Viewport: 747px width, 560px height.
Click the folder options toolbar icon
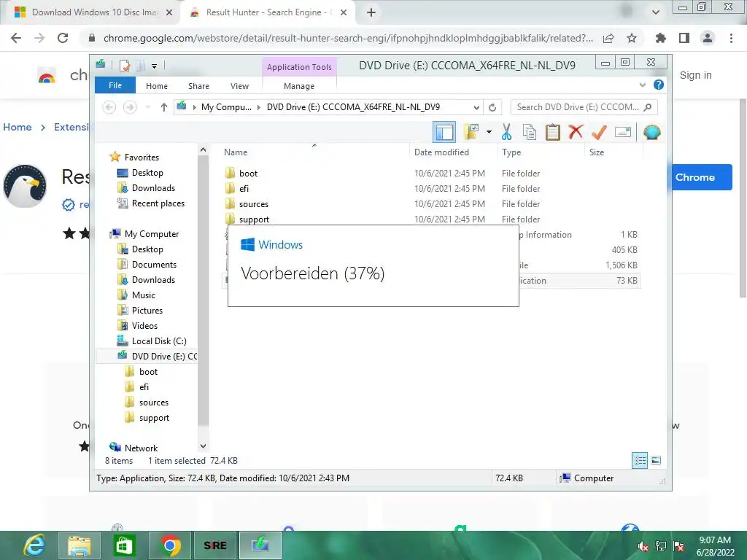tap(471, 133)
